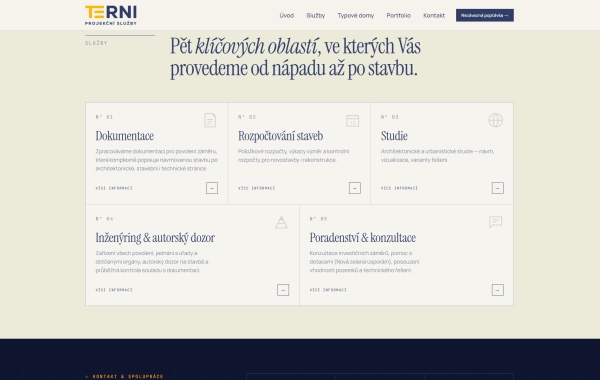The height and width of the screenshot is (380, 600).
Task: Go to the Služby nav link
Action: pos(316,16)
